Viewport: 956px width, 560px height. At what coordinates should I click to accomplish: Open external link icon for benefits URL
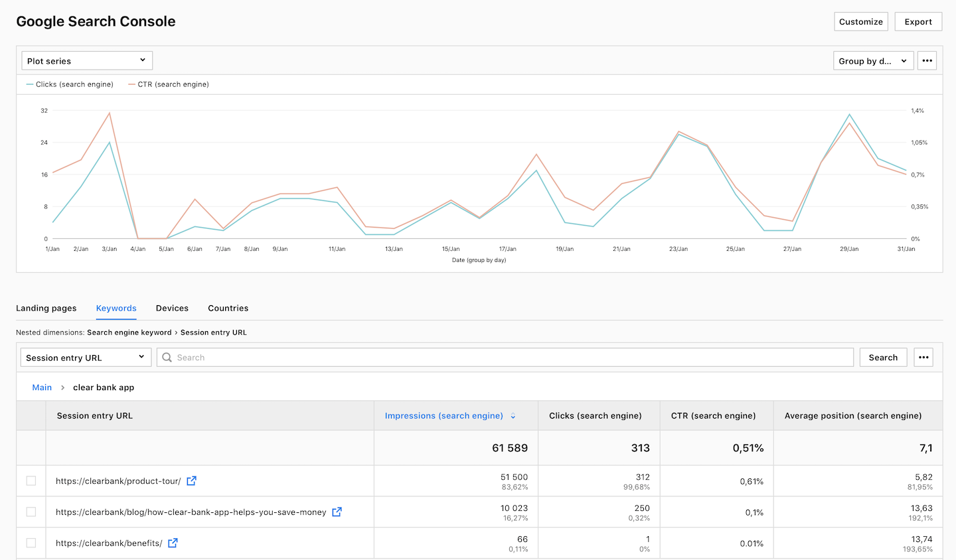[173, 543]
